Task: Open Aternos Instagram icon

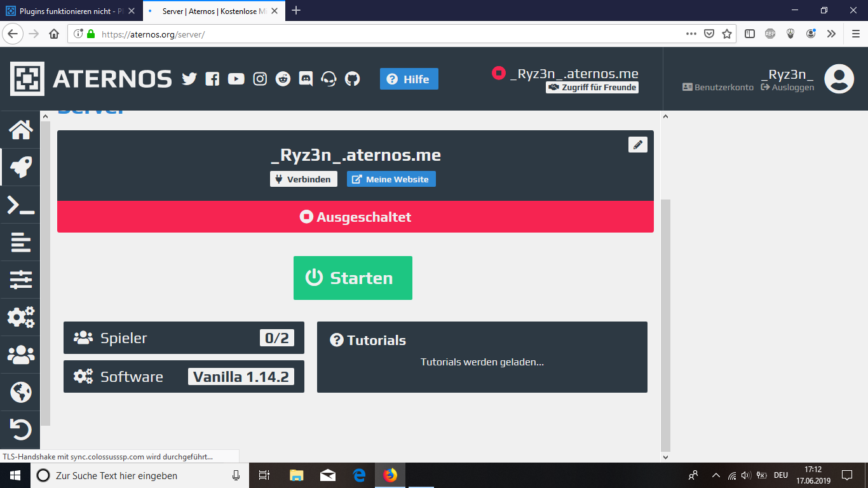Action: click(260, 79)
